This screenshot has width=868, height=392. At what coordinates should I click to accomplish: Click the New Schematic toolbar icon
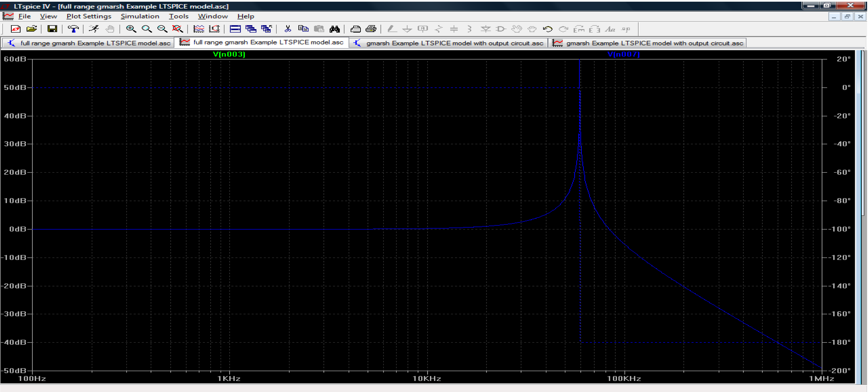pos(16,29)
